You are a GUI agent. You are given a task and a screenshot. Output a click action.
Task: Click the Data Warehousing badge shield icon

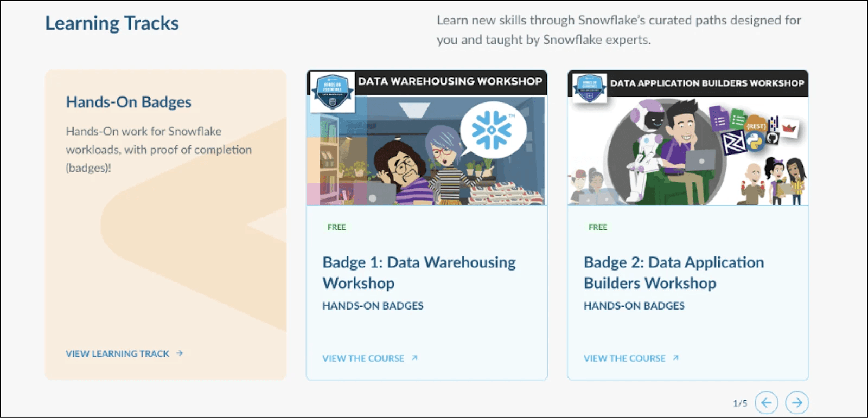tap(332, 92)
